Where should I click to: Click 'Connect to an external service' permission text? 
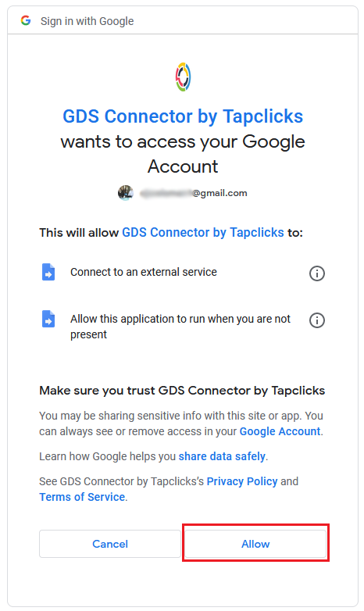pyautogui.click(x=144, y=272)
